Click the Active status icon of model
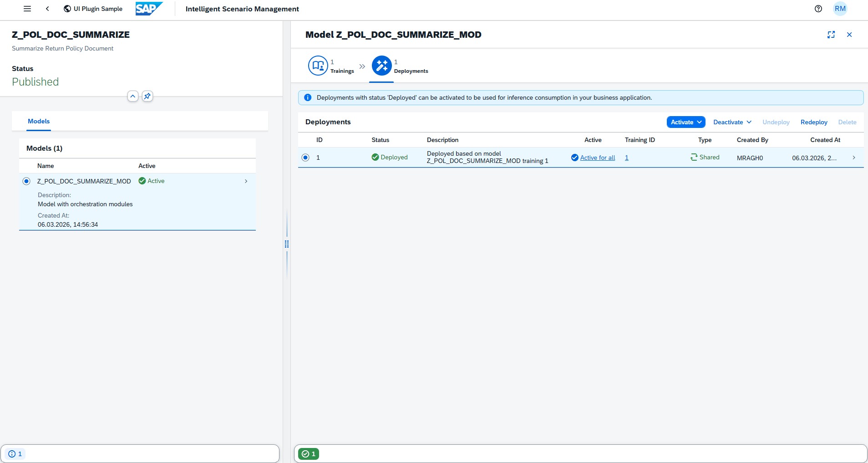 click(142, 181)
